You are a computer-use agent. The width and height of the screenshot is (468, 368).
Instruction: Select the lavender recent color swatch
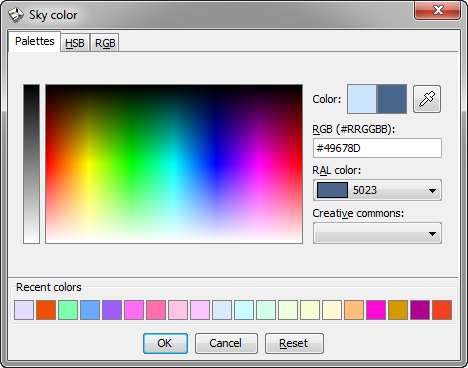(24, 310)
